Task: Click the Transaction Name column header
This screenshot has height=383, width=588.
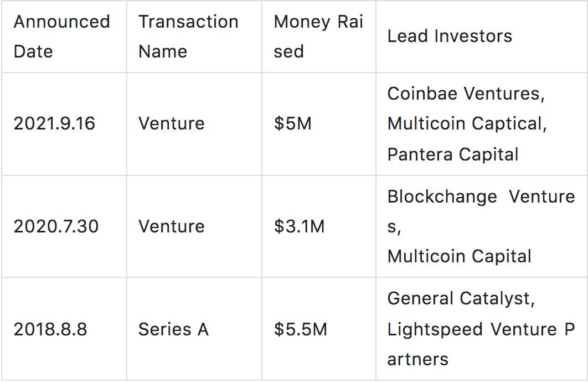Action: [x=188, y=37]
